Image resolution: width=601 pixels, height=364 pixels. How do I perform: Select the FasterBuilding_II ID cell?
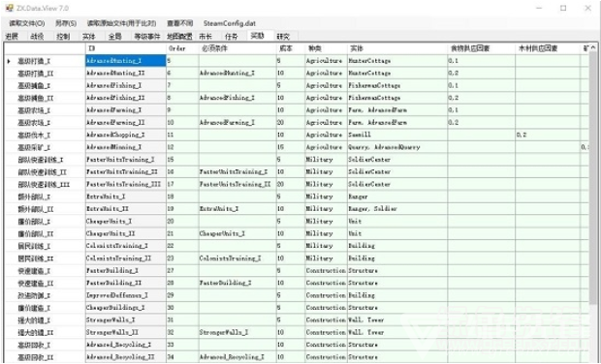pos(126,283)
